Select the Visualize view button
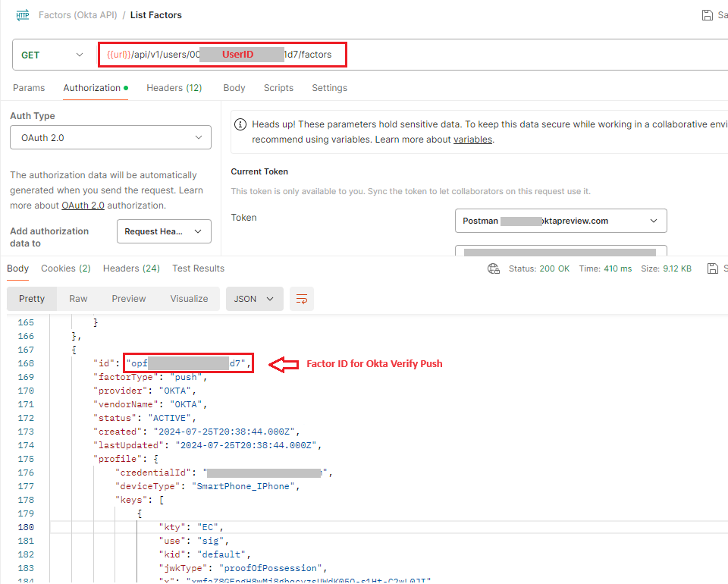Image resolution: width=728 pixels, height=584 pixels. [x=189, y=299]
